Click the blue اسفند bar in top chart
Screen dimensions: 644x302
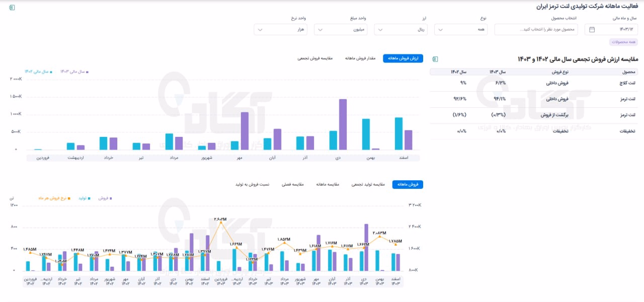(x=399, y=133)
